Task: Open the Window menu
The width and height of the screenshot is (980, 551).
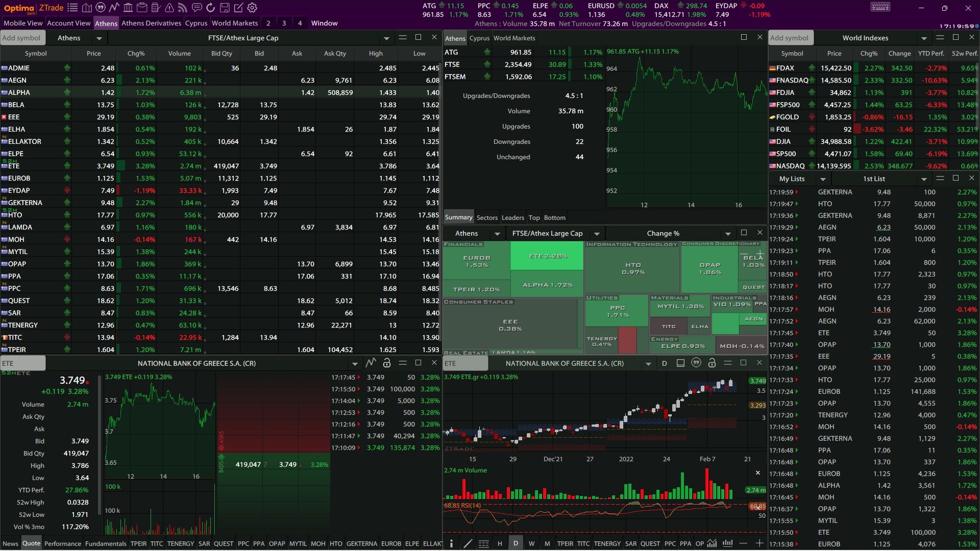Action: tap(325, 23)
